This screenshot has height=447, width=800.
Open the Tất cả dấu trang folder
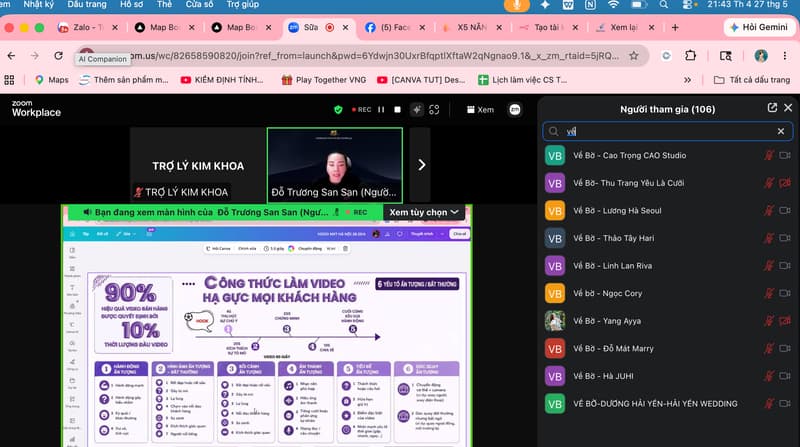752,80
